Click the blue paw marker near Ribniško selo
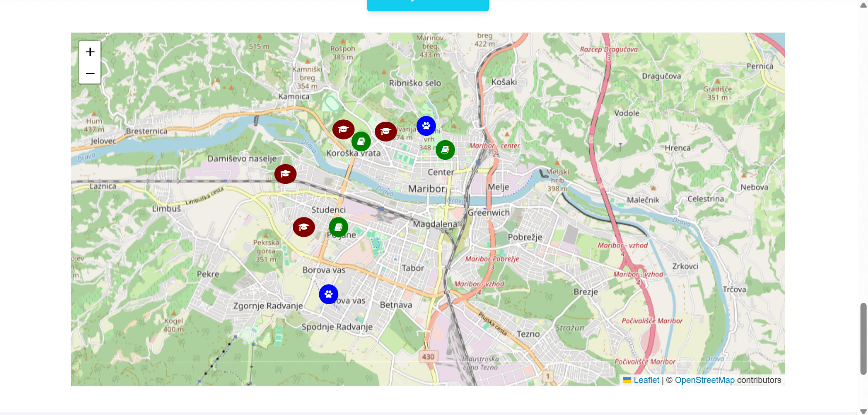Image resolution: width=868 pixels, height=415 pixels. tap(426, 126)
